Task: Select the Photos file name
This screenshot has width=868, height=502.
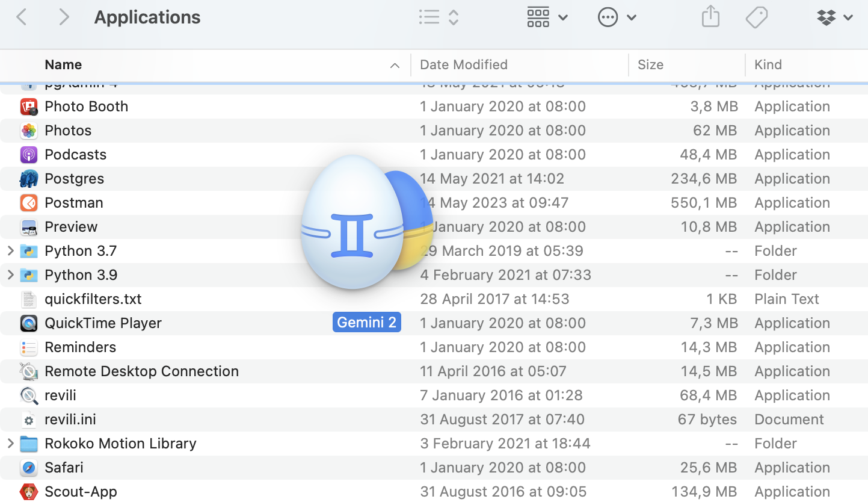Action: [68, 131]
